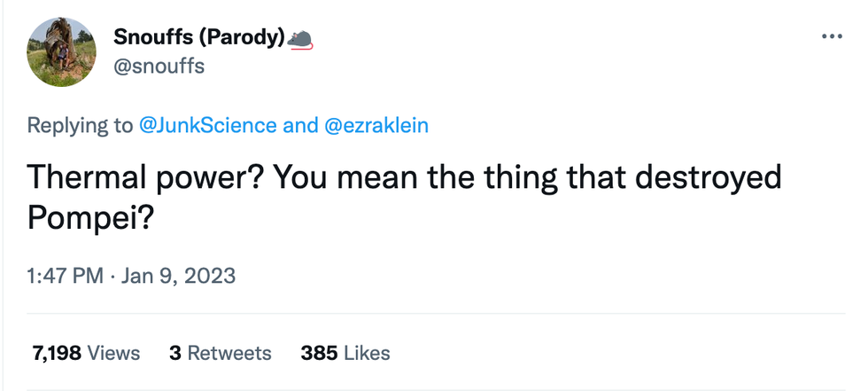
Task: Click the 'Replying to' gray text
Action: (x=80, y=125)
